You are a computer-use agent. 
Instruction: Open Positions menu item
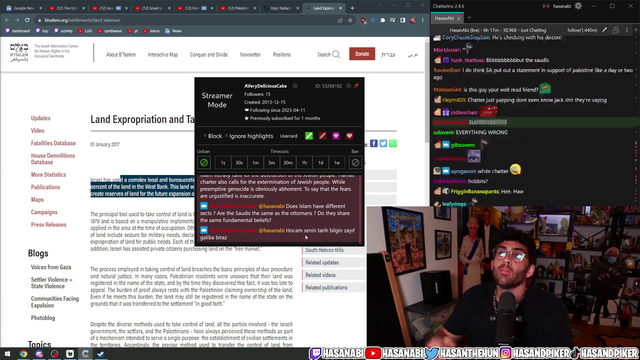tap(282, 54)
